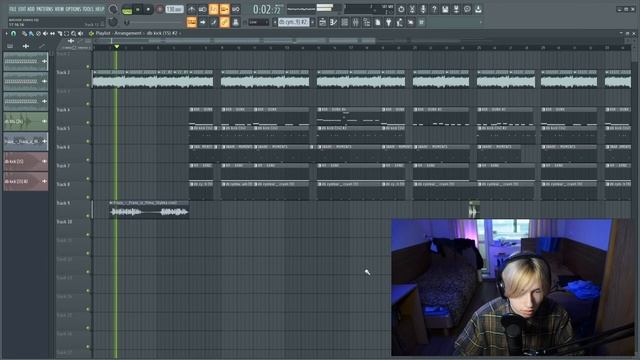Open the EDIT menu
The width and height of the screenshot is (640, 360).
[22, 9]
